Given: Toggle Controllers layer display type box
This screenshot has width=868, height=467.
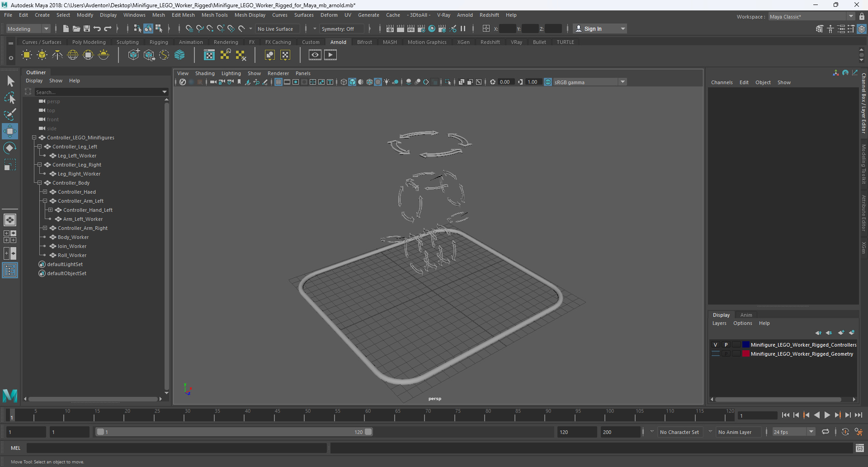Looking at the screenshot, I should click(x=736, y=345).
